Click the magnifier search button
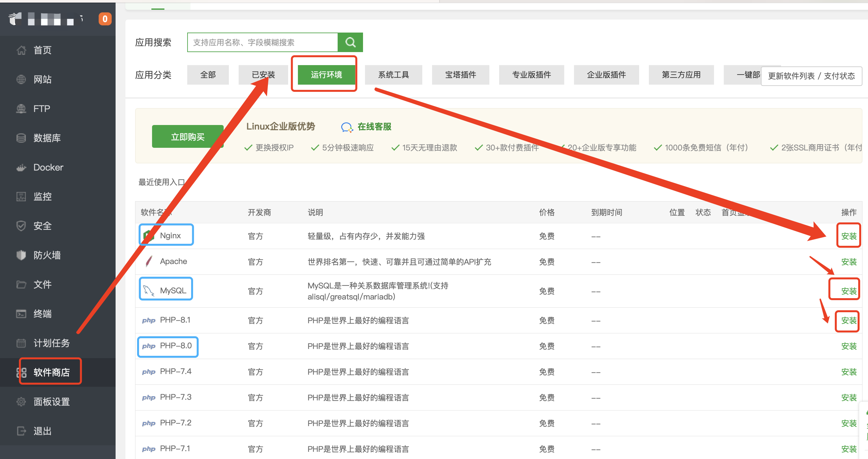Viewport: 868px width, 459px height. [x=350, y=42]
